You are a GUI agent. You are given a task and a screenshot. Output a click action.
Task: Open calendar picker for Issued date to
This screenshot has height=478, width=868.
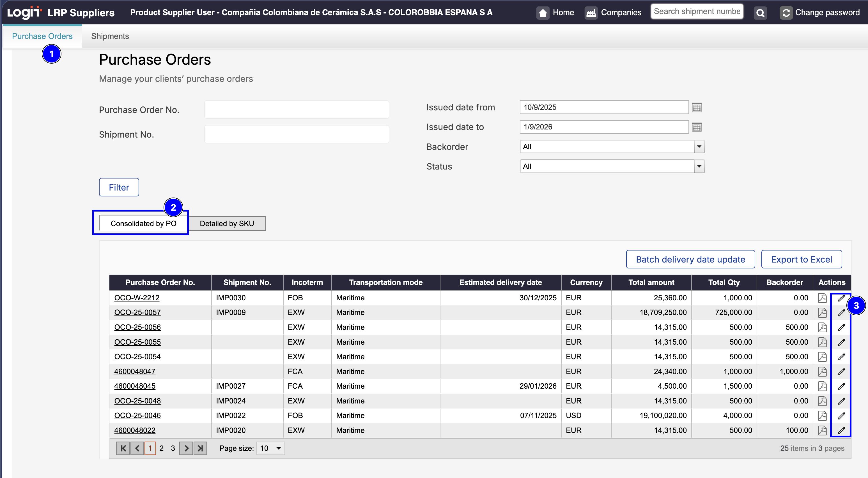click(697, 127)
